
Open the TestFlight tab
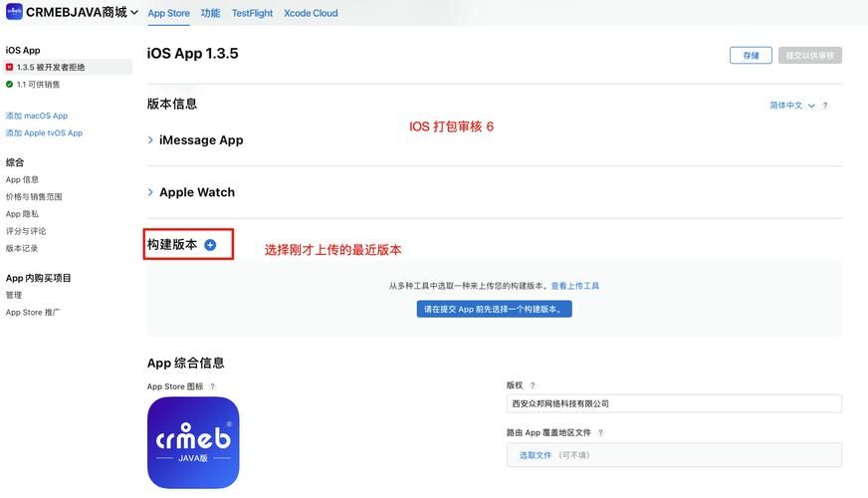[252, 13]
